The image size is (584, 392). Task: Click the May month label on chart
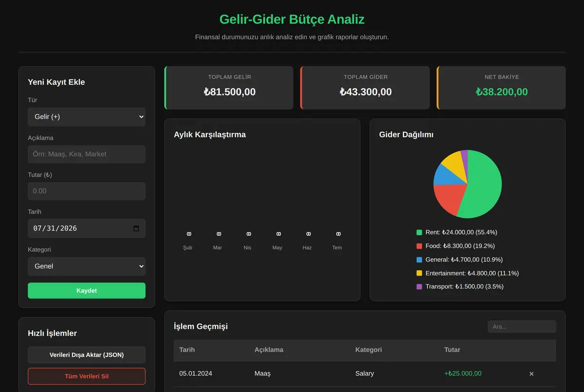coord(277,248)
